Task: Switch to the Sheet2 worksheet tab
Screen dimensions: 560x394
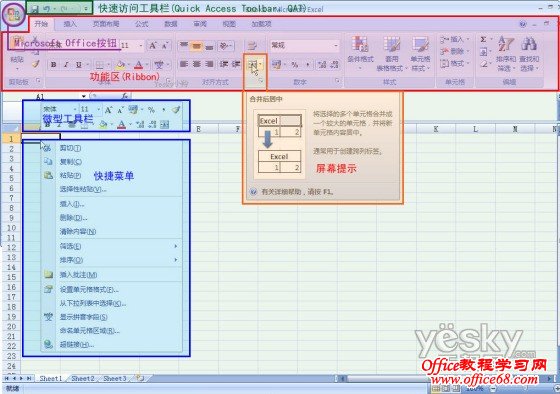Action: 83,378
